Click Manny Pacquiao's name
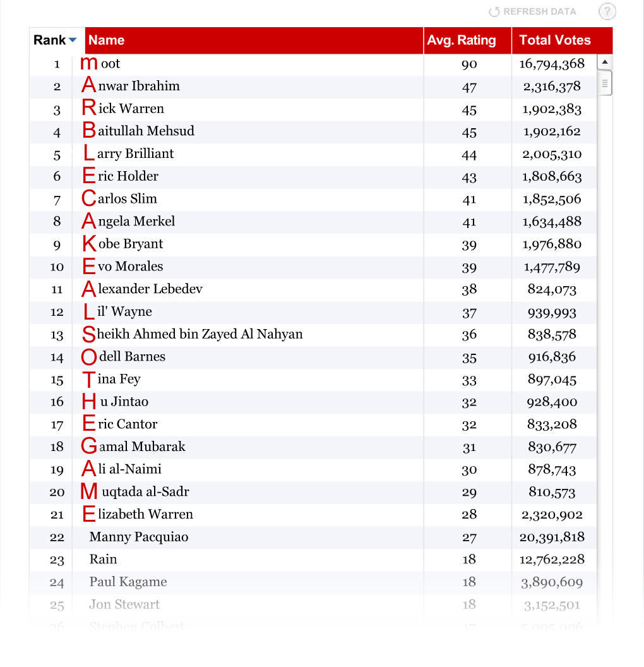 pyautogui.click(x=139, y=537)
